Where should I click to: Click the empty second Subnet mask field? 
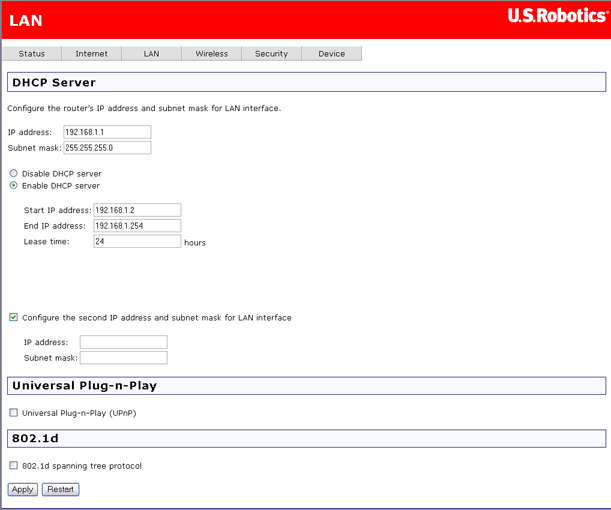point(124,358)
